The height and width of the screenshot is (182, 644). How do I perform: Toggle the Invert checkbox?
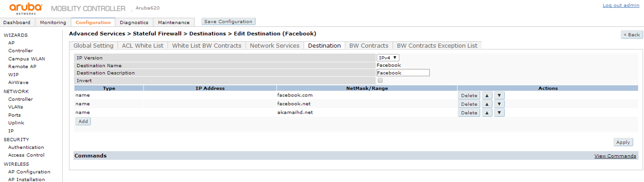pos(380,80)
